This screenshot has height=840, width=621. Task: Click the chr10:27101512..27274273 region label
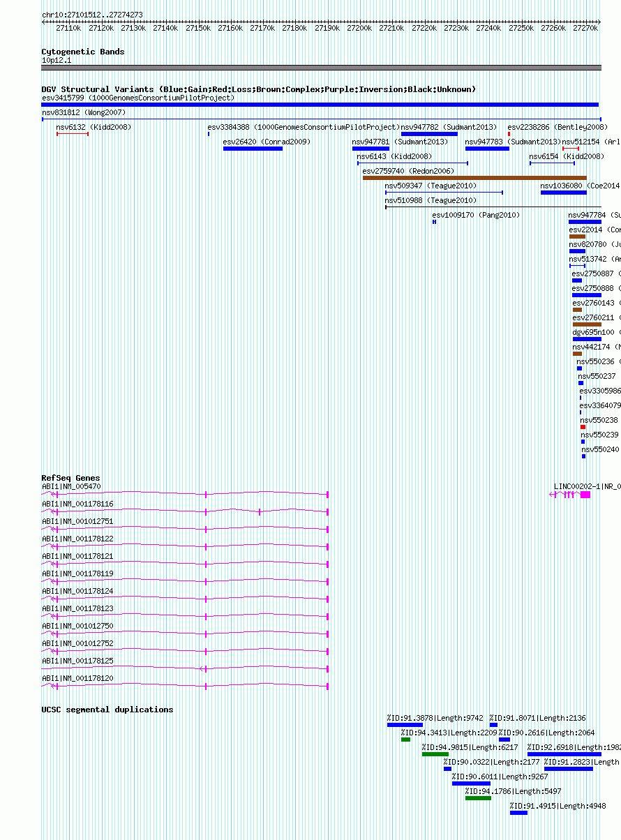coord(92,15)
